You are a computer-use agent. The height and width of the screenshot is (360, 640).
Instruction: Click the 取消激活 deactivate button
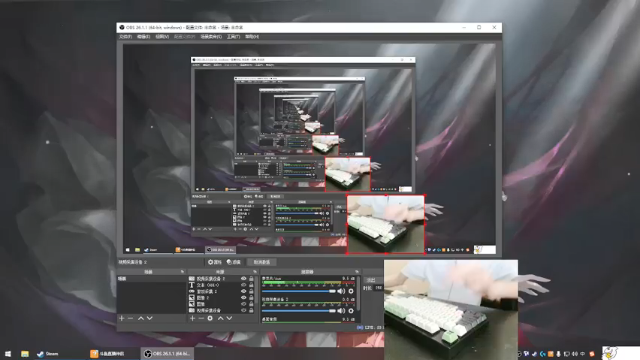[262, 262]
